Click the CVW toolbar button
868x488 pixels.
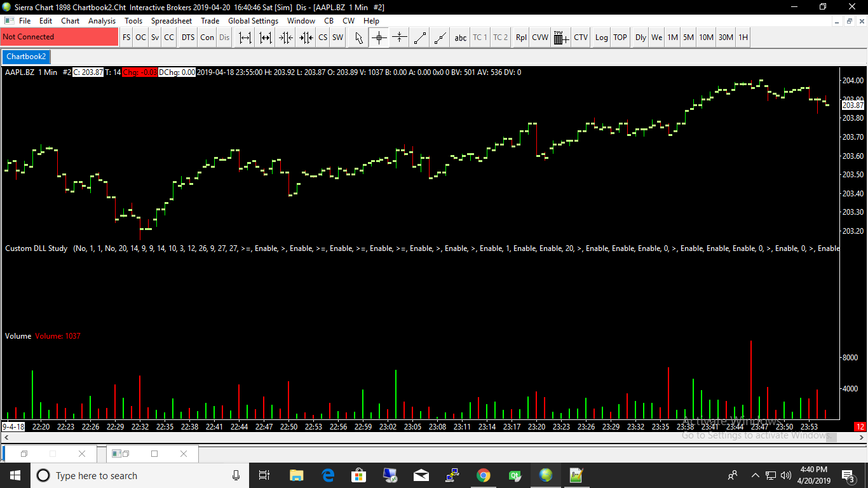(x=540, y=37)
